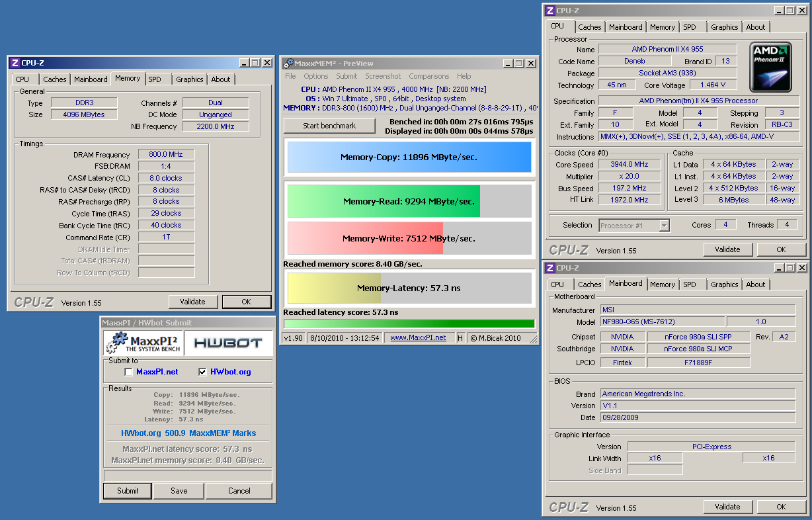The height and width of the screenshot is (520, 812).
Task: Click the NB Frequency 2200.0 MHz value
Action: [216, 126]
